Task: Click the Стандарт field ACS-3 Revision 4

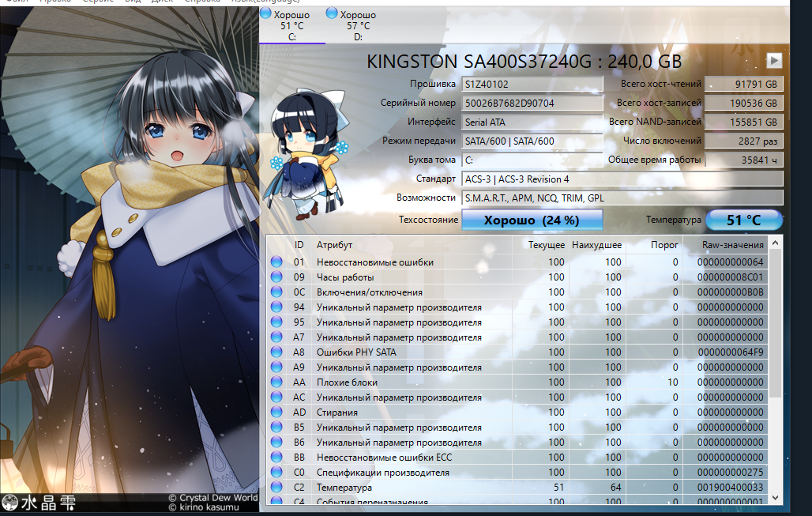Action: click(x=622, y=179)
